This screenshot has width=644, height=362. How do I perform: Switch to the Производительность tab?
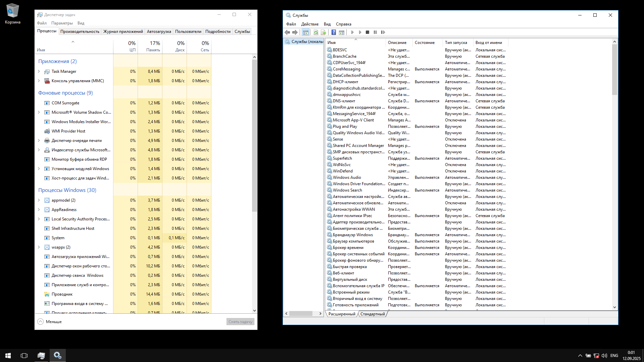pyautogui.click(x=80, y=32)
